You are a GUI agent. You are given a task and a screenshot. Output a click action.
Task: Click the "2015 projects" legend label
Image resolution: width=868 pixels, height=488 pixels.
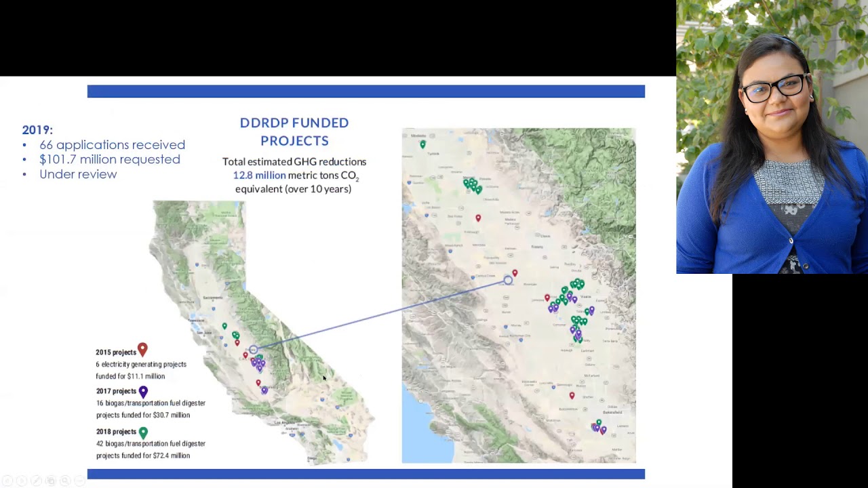(x=116, y=352)
